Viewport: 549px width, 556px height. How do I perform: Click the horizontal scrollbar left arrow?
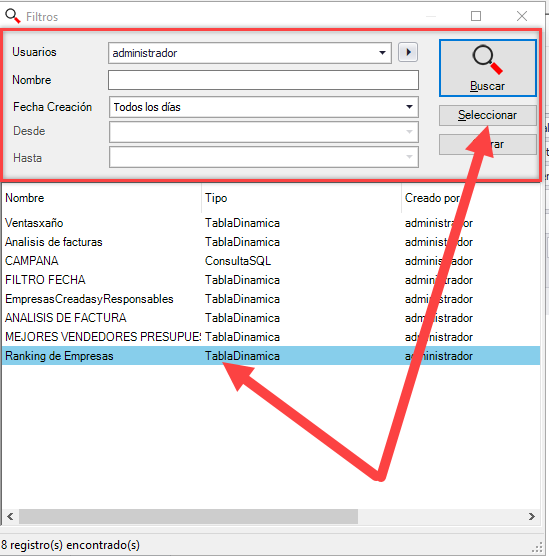point(10,516)
